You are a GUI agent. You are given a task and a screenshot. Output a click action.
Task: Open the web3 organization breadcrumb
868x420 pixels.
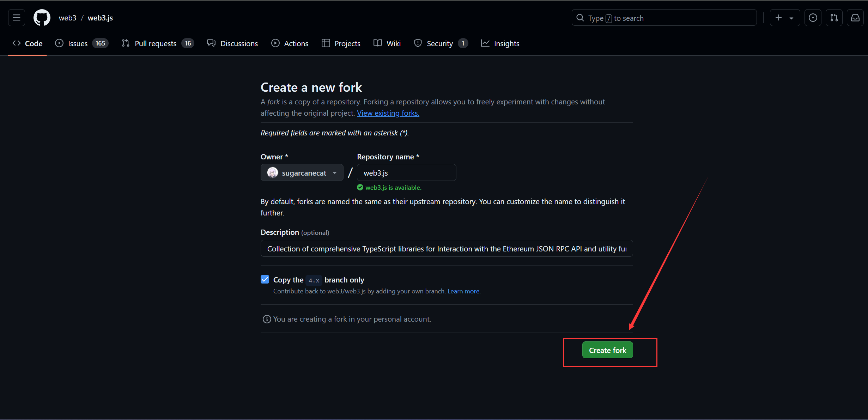(x=67, y=18)
